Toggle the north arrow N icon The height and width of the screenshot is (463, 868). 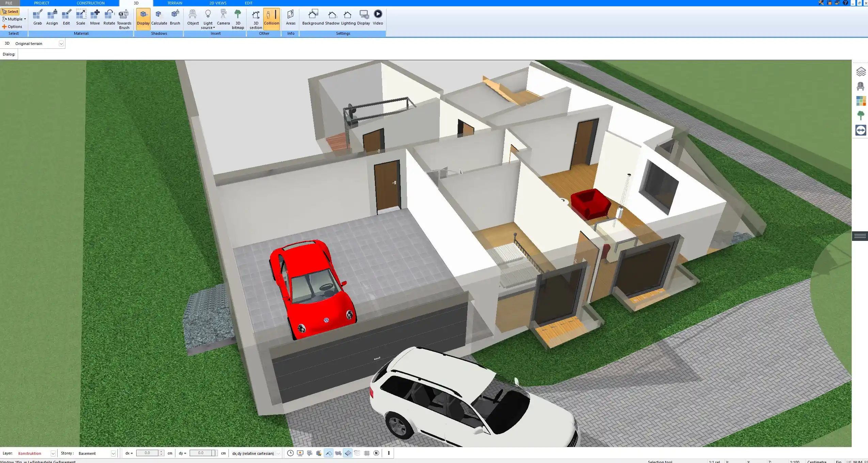coord(376,453)
